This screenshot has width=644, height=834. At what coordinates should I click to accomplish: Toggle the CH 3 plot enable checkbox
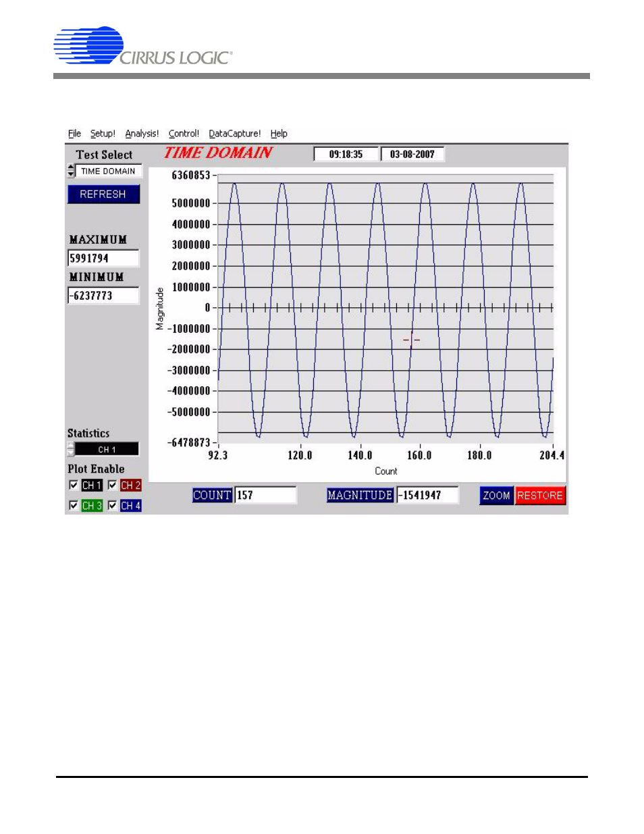coord(74,505)
